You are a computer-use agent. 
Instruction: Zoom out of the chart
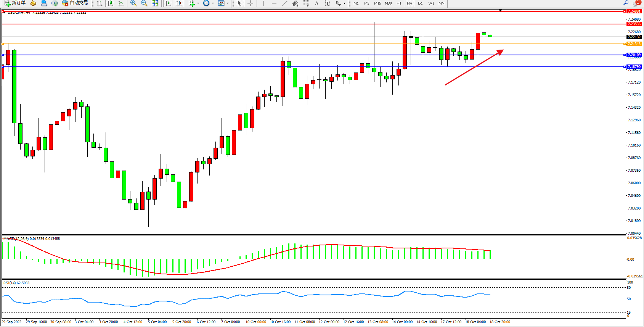tap(144, 3)
